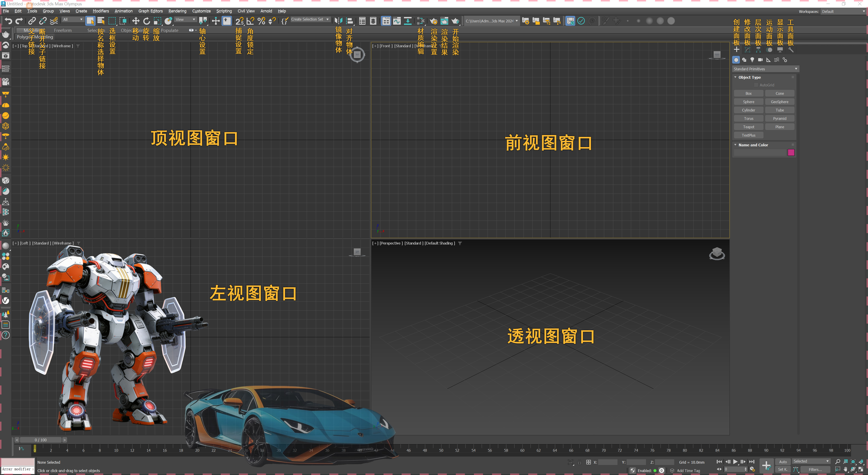Open the Utilities wrench panel
The width and height of the screenshot is (868, 475).
pyautogui.click(x=790, y=50)
